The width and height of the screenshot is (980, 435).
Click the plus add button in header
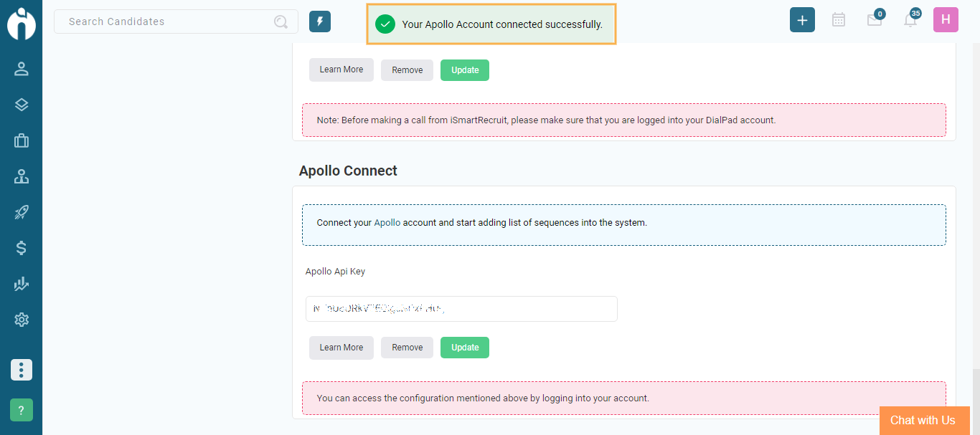click(802, 20)
